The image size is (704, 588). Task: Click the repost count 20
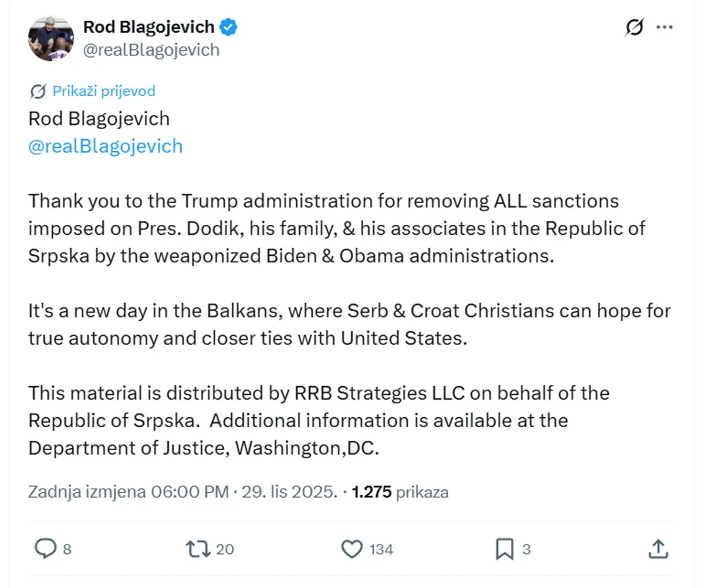coord(225,549)
